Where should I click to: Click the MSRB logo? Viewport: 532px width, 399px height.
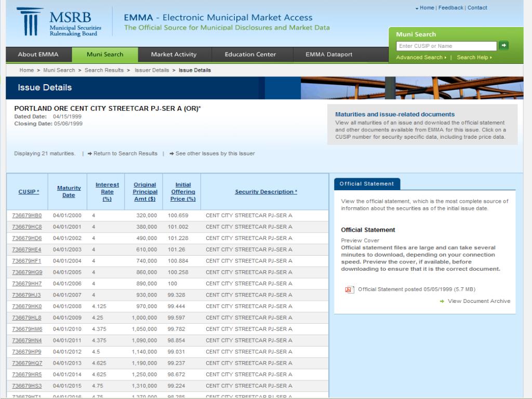point(59,22)
